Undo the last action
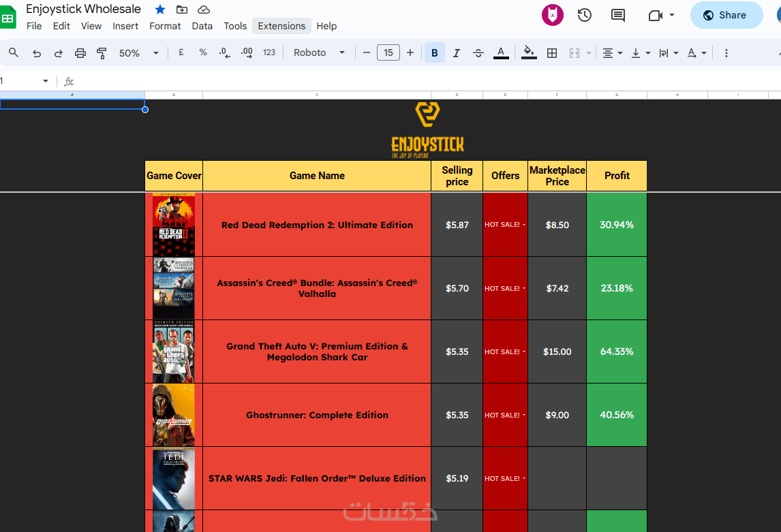Image resolution: width=781 pixels, height=532 pixels. pyautogui.click(x=36, y=52)
